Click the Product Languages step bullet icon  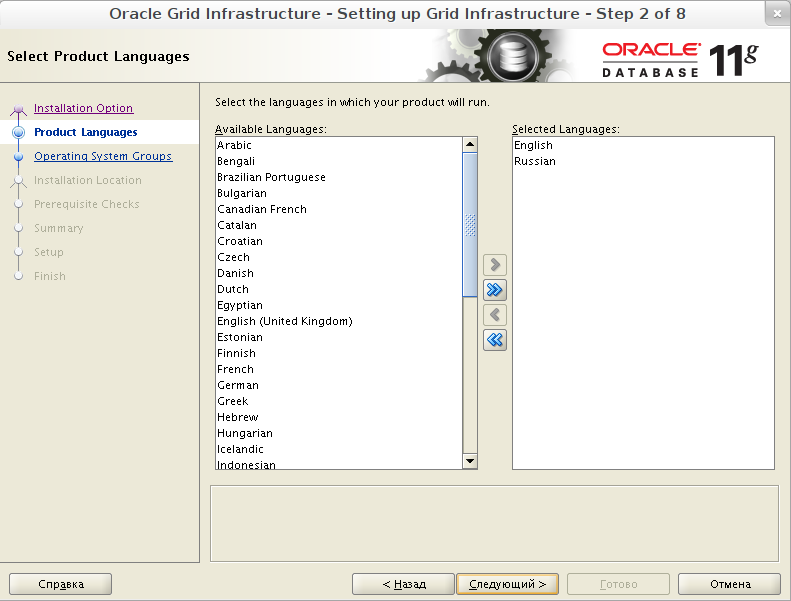coord(19,132)
